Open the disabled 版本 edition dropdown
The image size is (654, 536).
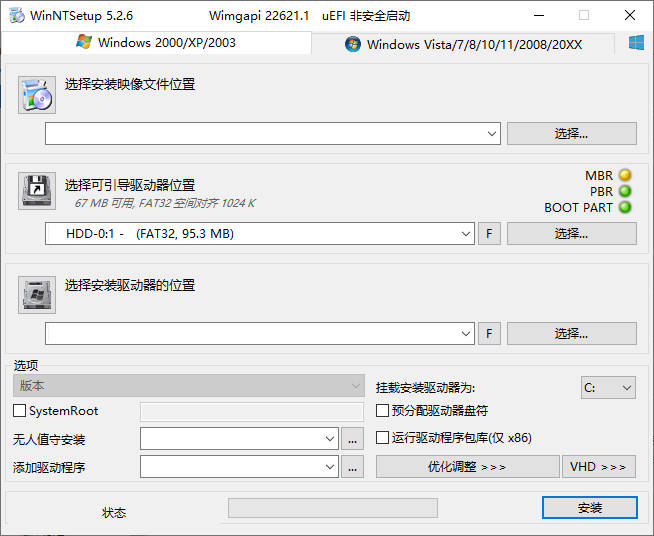pos(189,385)
